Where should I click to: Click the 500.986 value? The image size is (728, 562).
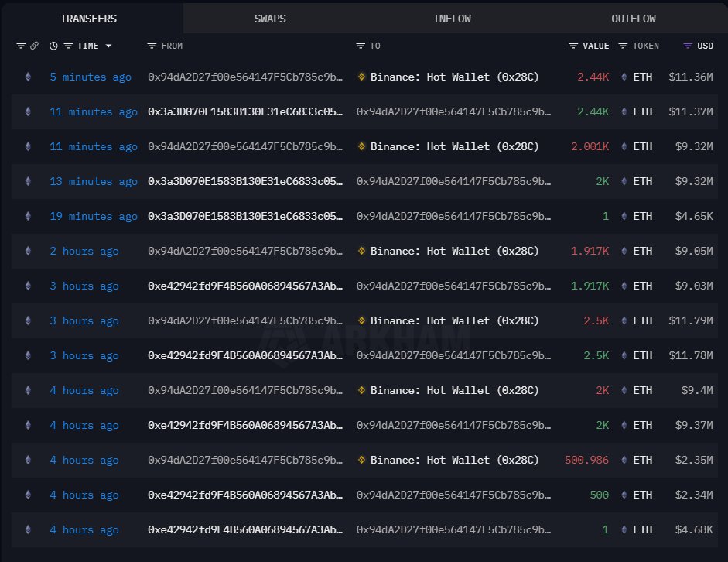click(587, 460)
